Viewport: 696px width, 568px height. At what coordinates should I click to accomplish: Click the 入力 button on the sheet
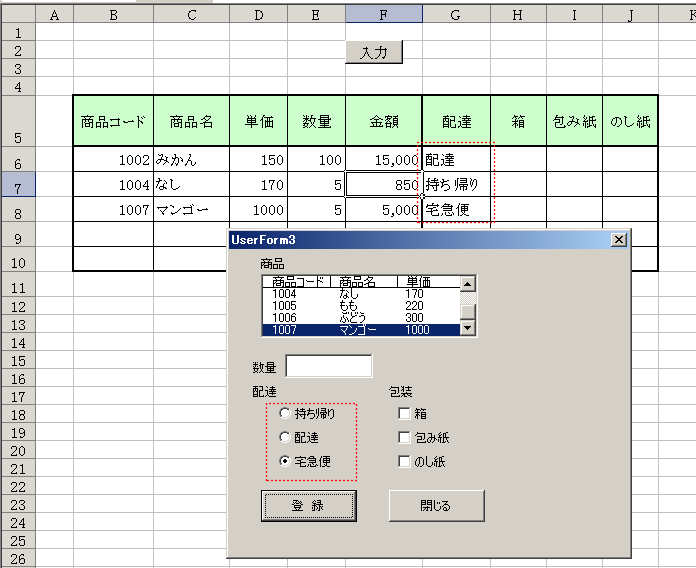[374, 53]
